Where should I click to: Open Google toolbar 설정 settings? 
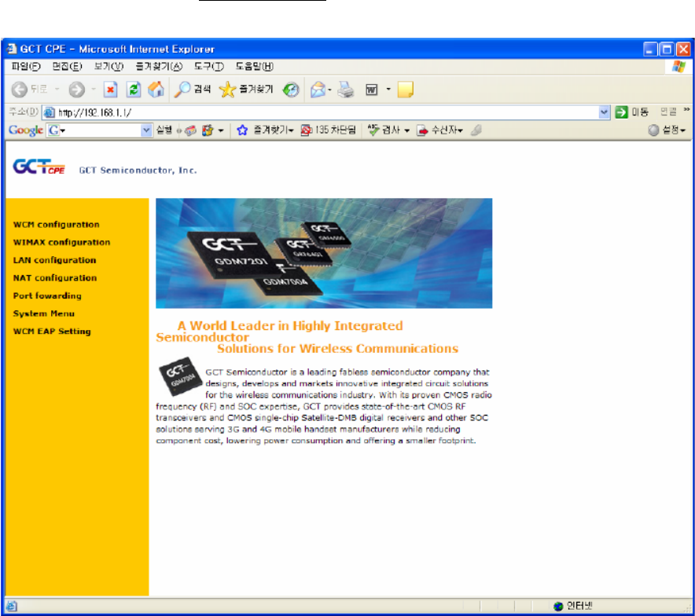tap(667, 130)
